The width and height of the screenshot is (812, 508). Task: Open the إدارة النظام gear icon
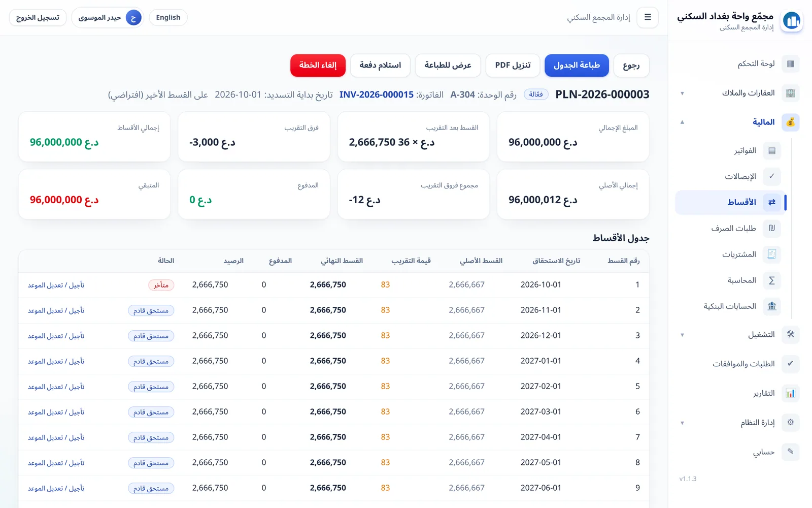790,423
